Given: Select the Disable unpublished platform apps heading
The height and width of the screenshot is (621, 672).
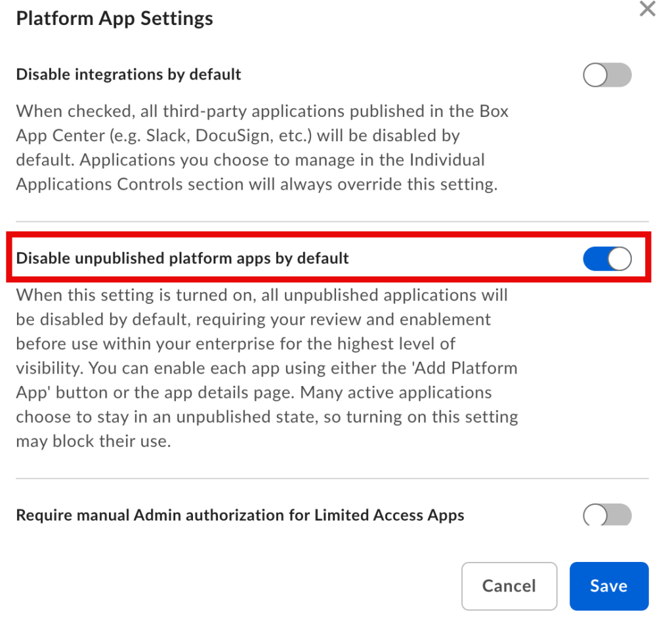Looking at the screenshot, I should (182, 259).
